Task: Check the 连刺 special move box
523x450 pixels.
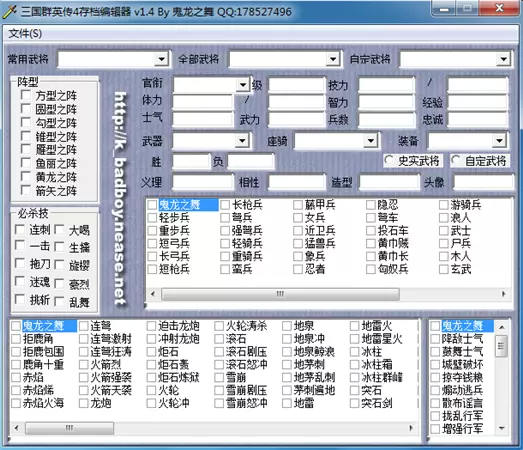Action: click(x=20, y=230)
